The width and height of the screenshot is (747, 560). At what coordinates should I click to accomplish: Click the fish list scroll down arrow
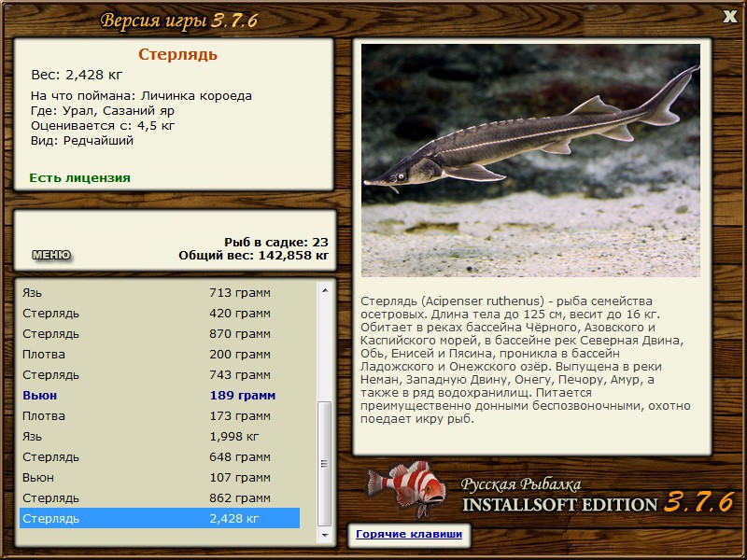tap(325, 535)
